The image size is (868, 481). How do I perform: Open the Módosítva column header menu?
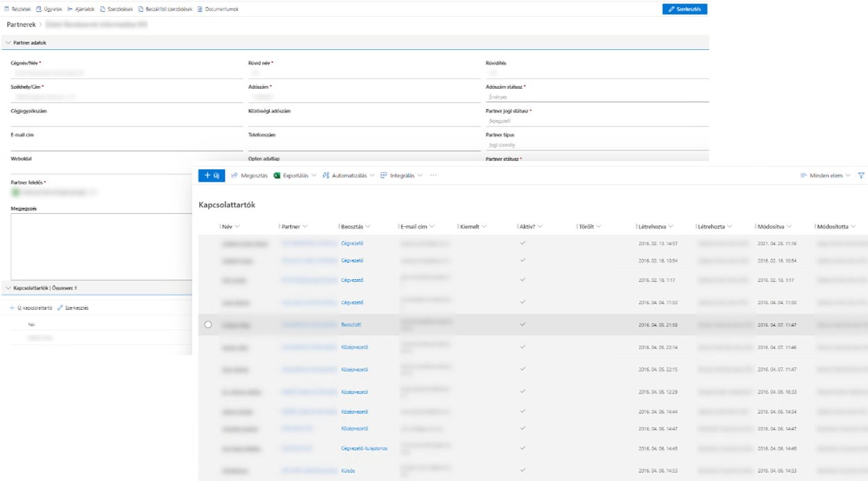(775, 226)
